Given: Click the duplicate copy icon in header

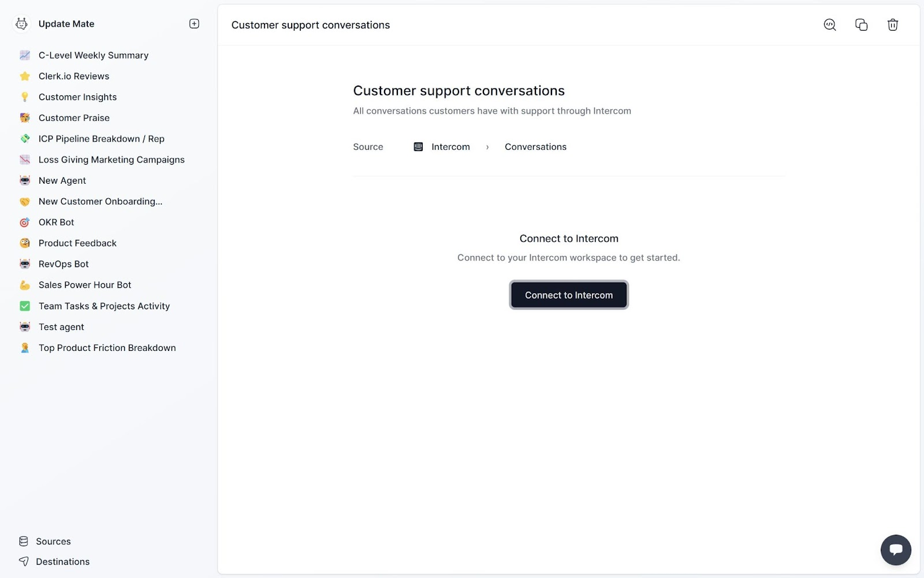Looking at the screenshot, I should (x=861, y=25).
